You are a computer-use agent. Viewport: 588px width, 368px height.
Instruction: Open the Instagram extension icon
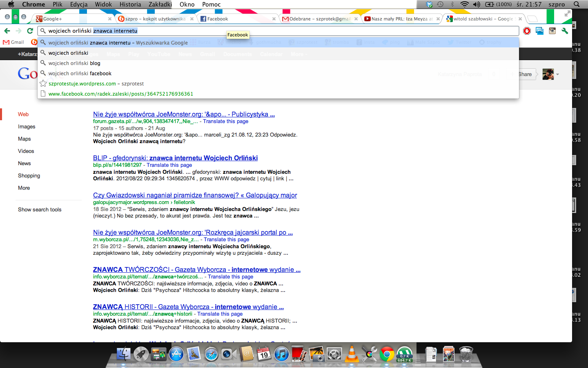click(x=552, y=31)
